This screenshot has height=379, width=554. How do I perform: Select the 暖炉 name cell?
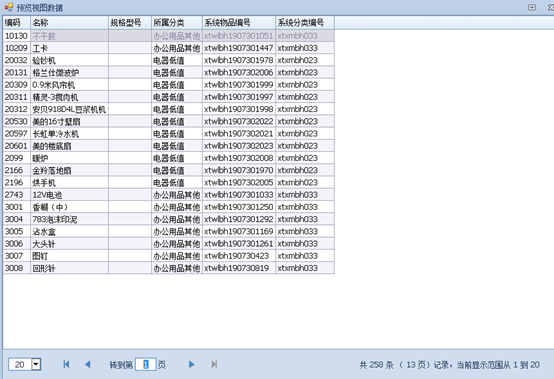(69, 158)
